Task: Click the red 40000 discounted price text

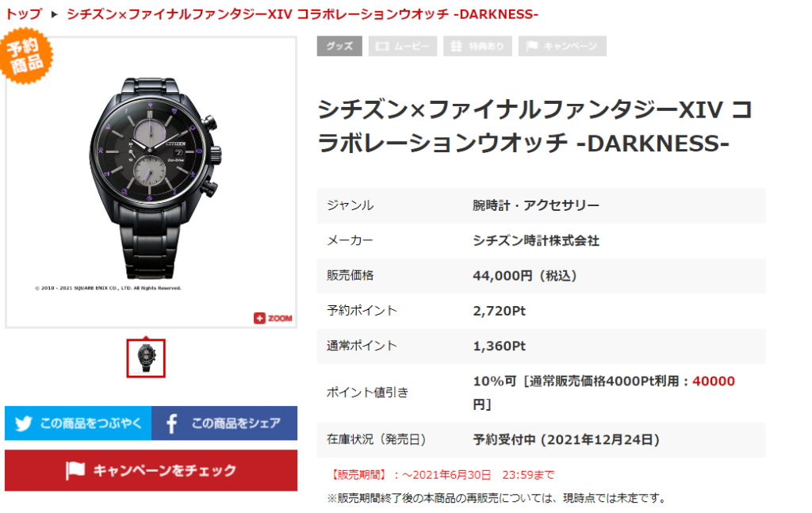Action: click(x=714, y=381)
